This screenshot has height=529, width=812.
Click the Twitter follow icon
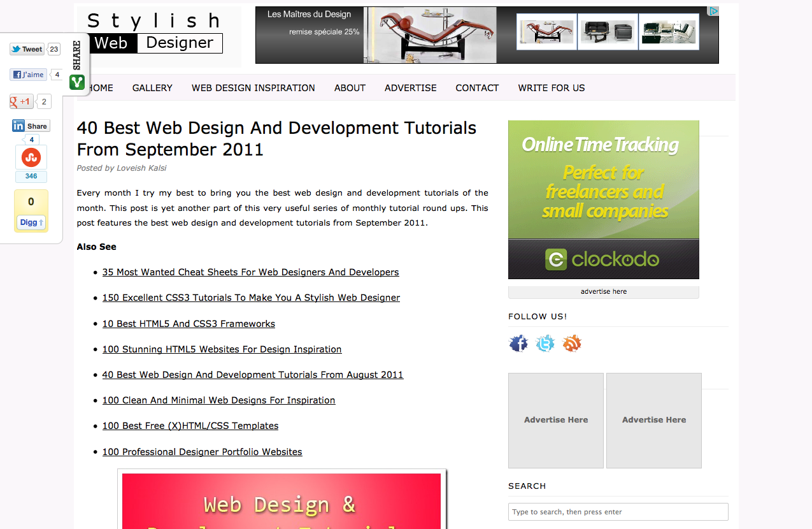click(x=545, y=344)
